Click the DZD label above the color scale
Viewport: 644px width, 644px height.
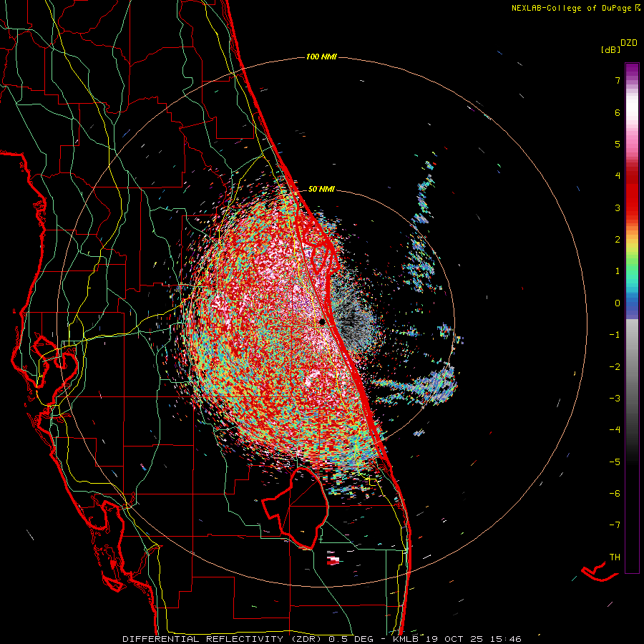pyautogui.click(x=628, y=43)
